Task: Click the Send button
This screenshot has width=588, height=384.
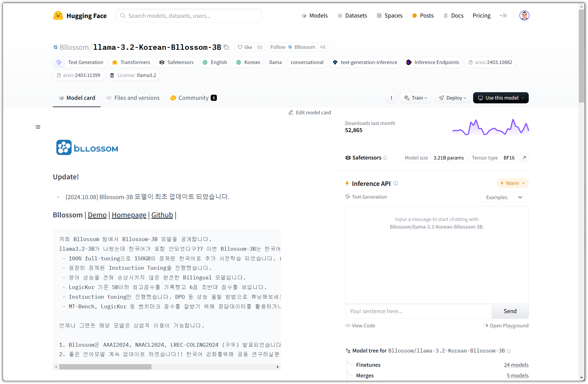Action: pyautogui.click(x=510, y=311)
